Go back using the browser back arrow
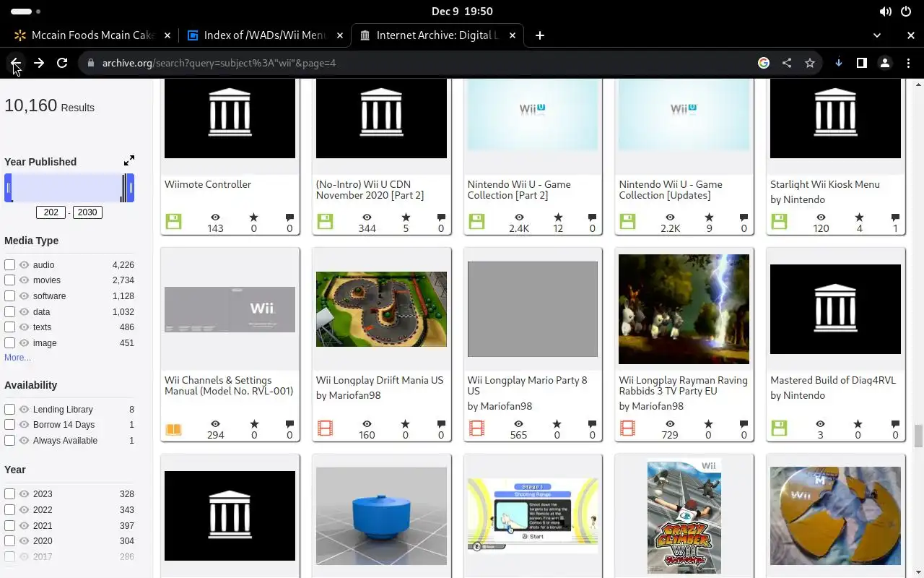This screenshot has width=924, height=578. coord(16,63)
